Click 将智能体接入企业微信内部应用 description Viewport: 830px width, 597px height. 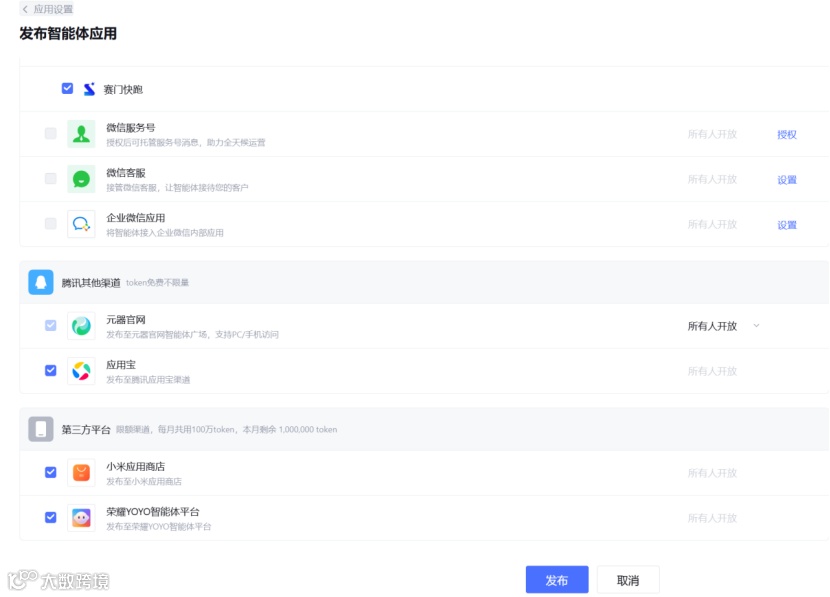click(x=165, y=232)
